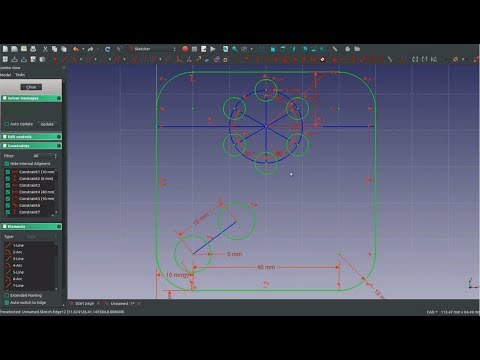Click the open folder icon in toolbar
This screenshot has width=480, height=360.
click(357, 49)
